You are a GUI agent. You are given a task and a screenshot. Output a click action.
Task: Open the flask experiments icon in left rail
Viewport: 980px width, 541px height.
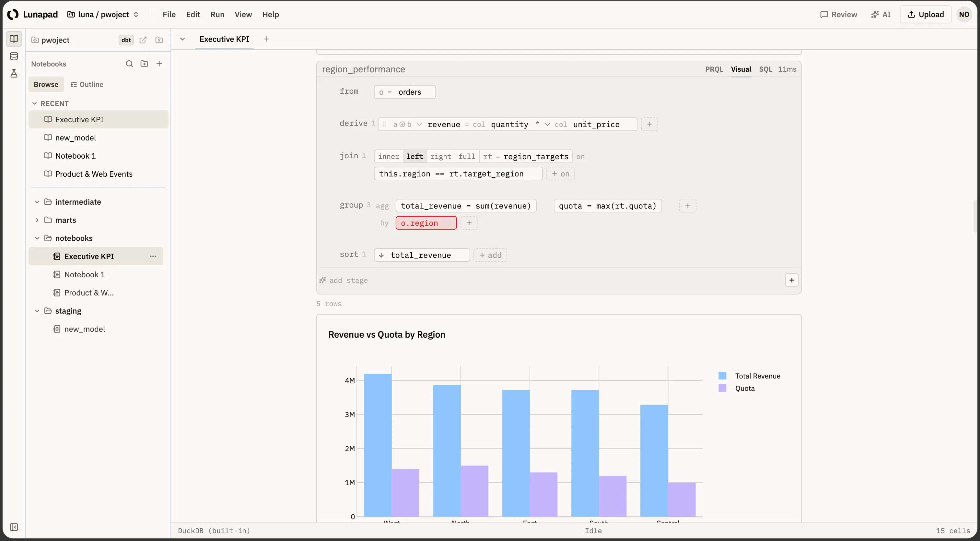tap(14, 74)
